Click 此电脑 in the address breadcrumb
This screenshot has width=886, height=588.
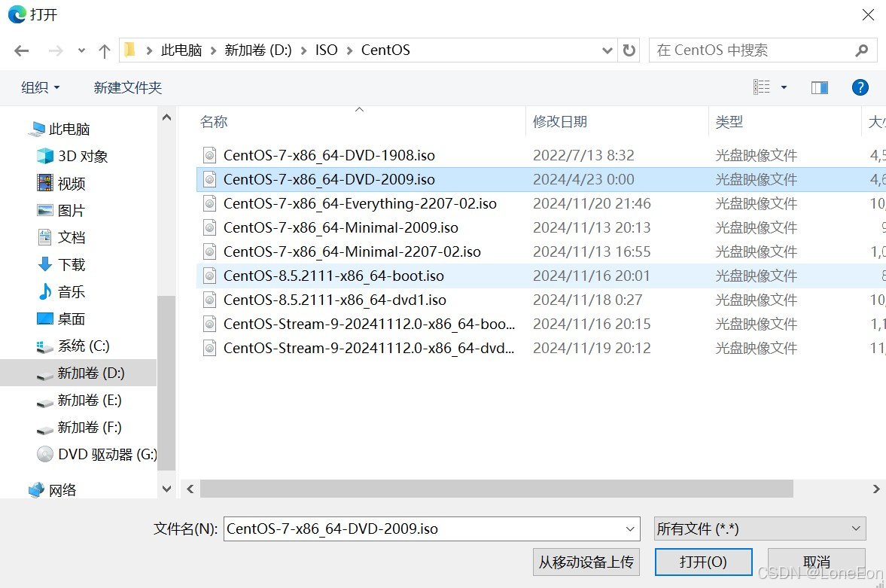click(181, 50)
